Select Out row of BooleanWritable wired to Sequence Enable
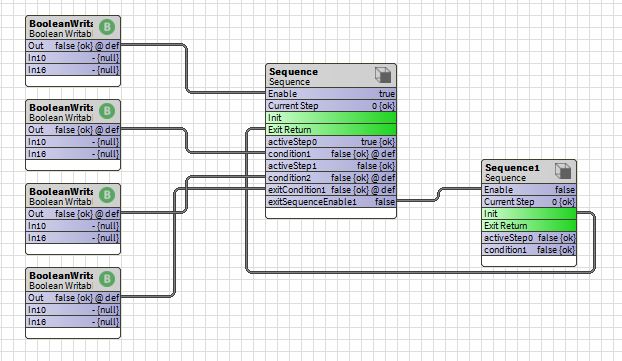Viewport: 622px width, 361px height. [x=73, y=46]
